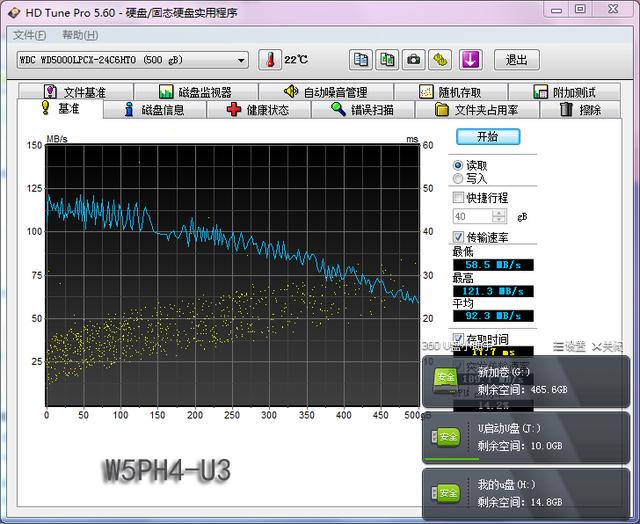Screen dimensions: 640x524
Task: Toggle the 存取时间 checkbox
Action: click(x=458, y=338)
